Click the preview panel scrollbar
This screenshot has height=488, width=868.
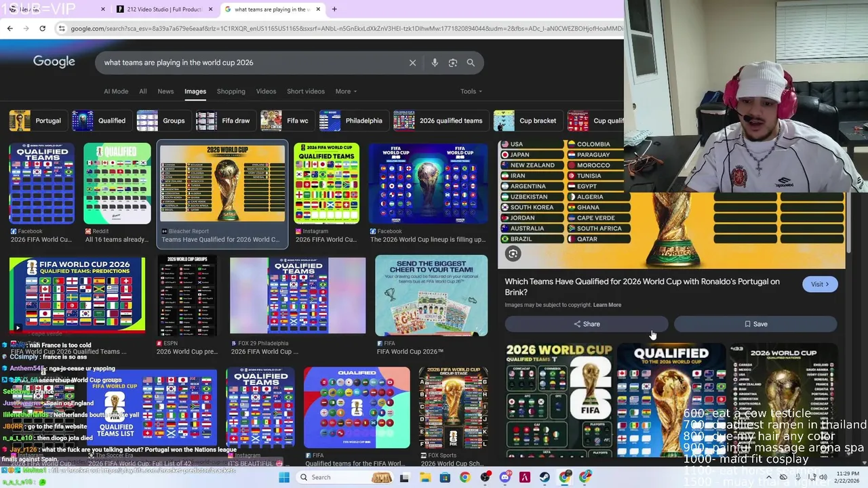(848, 223)
